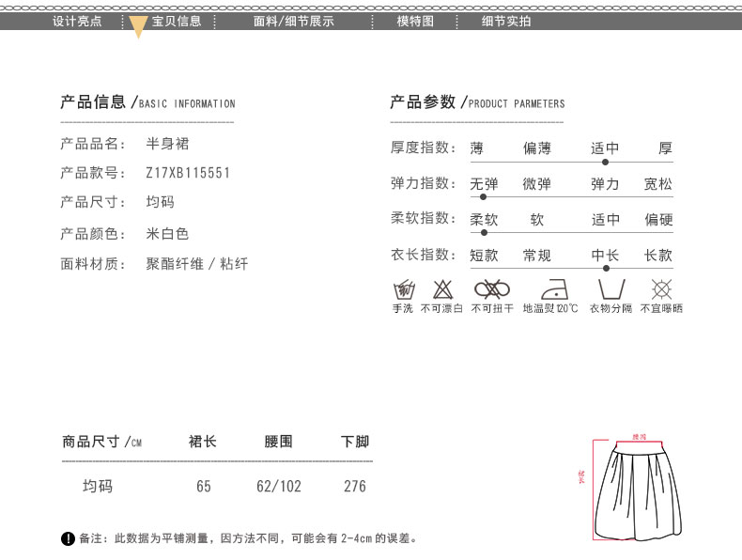Click the 腰围 column header
Screen dimensions: 742x560
click(x=279, y=442)
